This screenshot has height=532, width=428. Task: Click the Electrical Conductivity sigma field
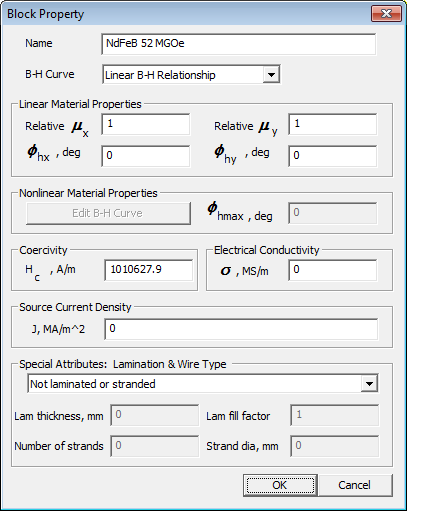(x=332, y=270)
